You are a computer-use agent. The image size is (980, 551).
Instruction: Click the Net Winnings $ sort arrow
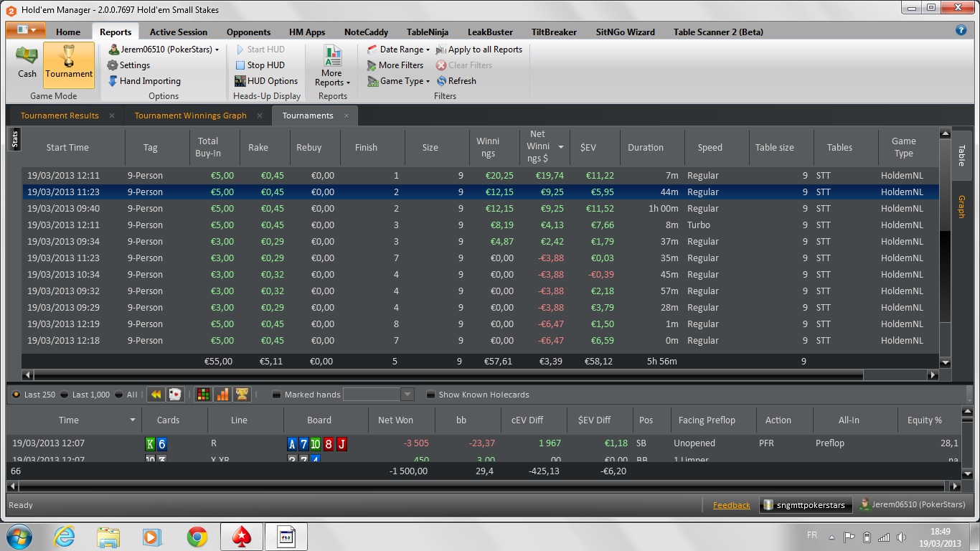click(x=561, y=147)
